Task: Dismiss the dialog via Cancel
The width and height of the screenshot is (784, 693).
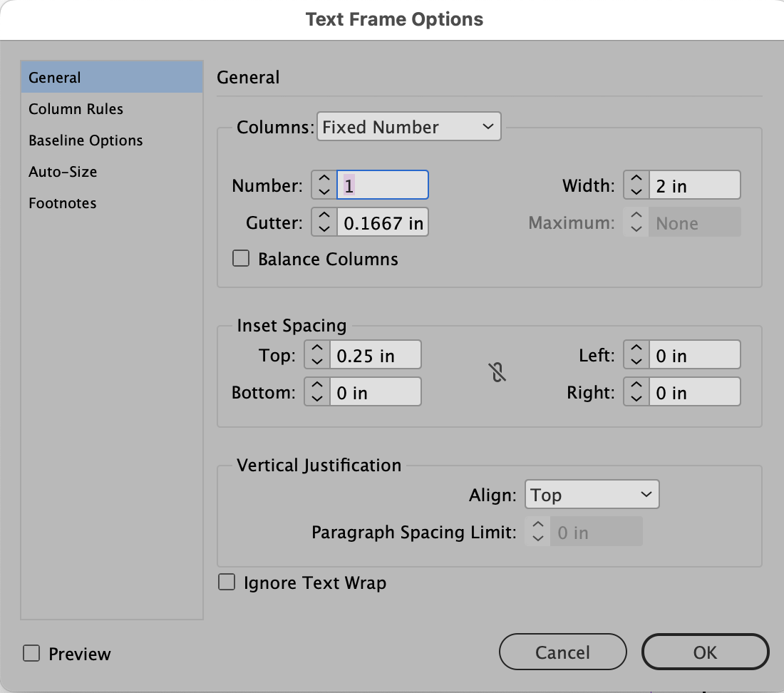Action: pyautogui.click(x=562, y=652)
